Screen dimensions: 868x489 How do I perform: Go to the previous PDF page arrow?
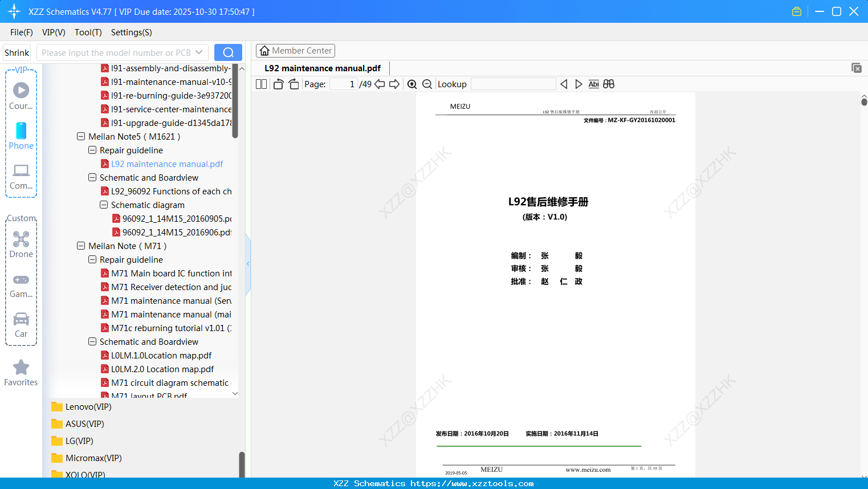(x=380, y=84)
